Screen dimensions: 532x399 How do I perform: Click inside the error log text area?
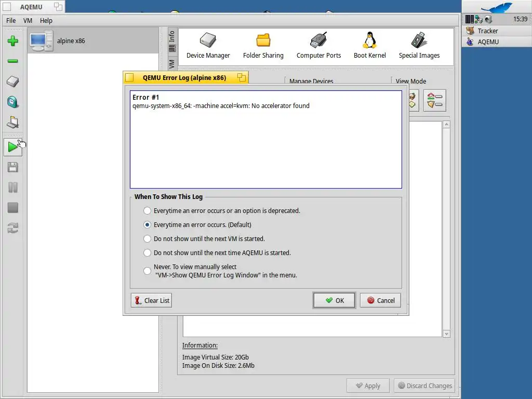[x=266, y=139]
